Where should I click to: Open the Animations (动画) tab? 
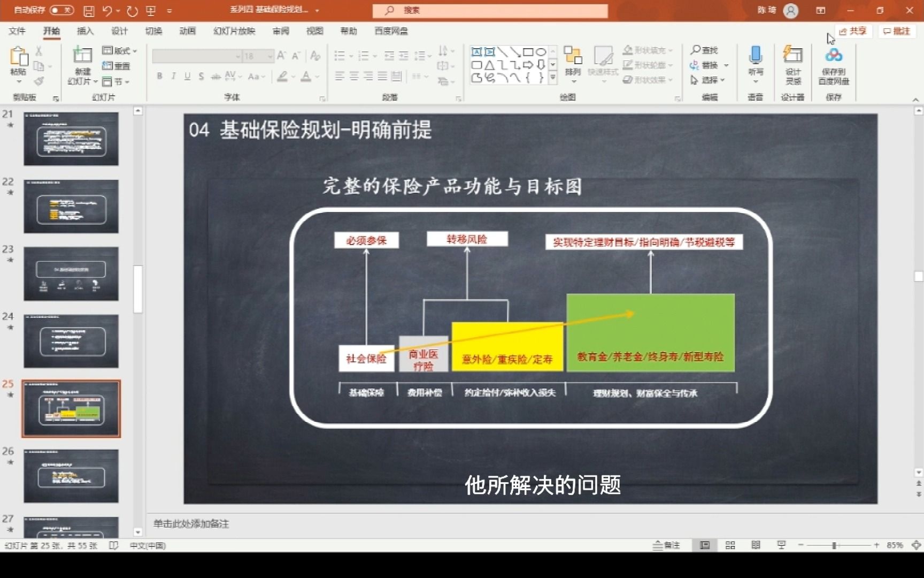pyautogui.click(x=187, y=31)
